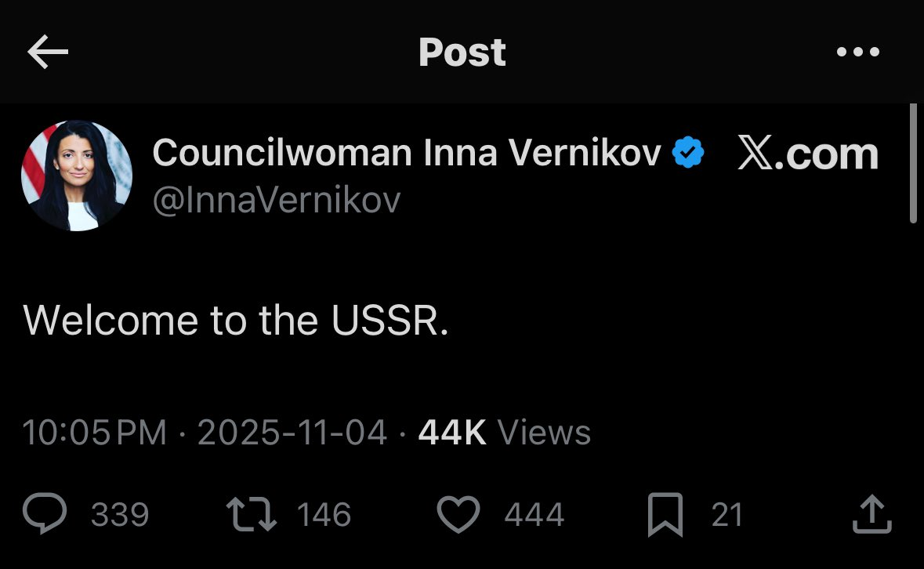View the 444 likes count
This screenshot has height=569, width=924.
[x=534, y=515]
